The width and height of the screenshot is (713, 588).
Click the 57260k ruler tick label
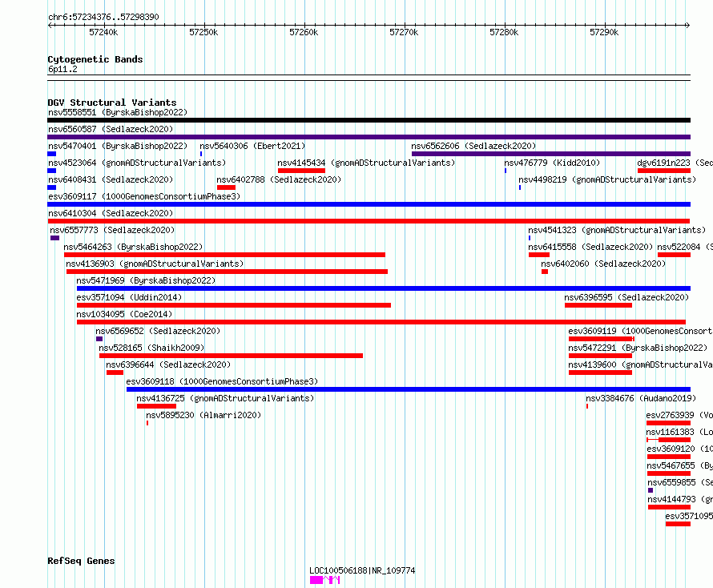[x=304, y=32]
